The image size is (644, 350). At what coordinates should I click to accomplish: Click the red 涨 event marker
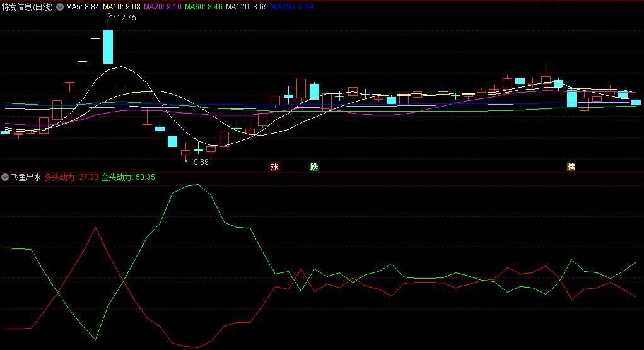[274, 167]
